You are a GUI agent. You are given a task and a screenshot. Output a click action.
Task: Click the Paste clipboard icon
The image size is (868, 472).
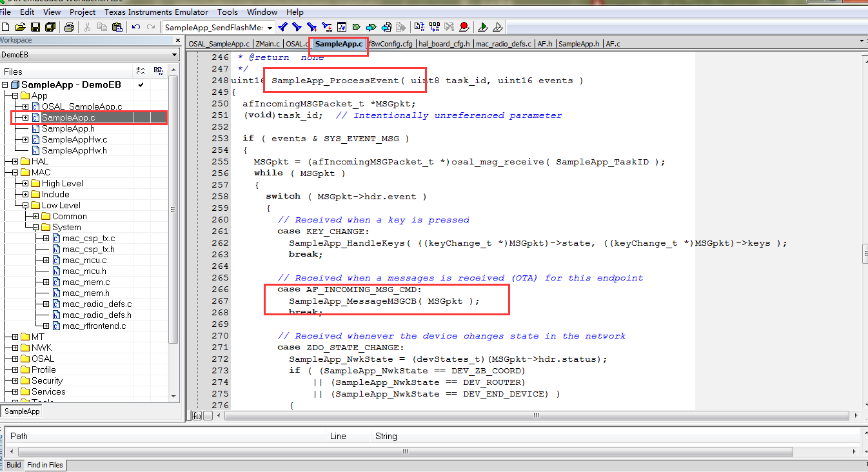coord(117,27)
